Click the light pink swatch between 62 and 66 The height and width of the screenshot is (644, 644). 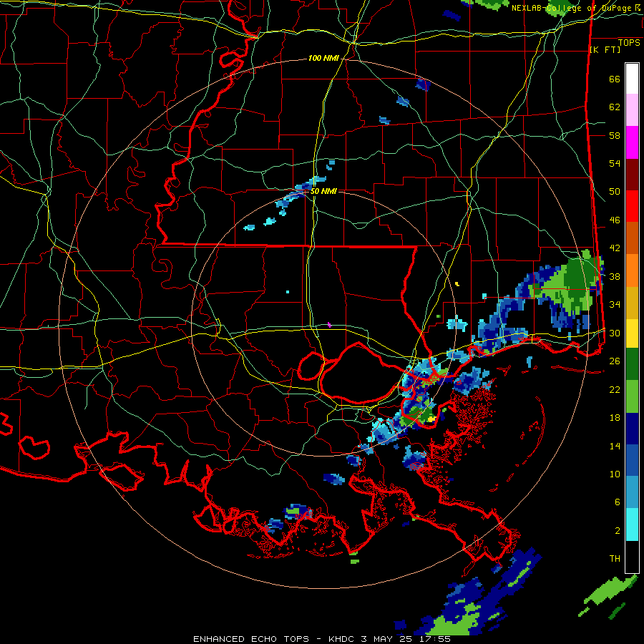click(632, 109)
